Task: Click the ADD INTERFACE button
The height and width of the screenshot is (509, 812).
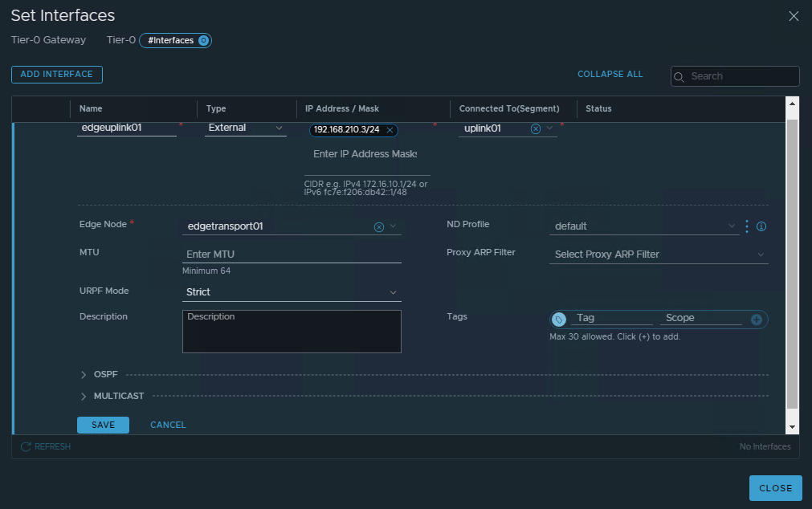Action: (57, 75)
